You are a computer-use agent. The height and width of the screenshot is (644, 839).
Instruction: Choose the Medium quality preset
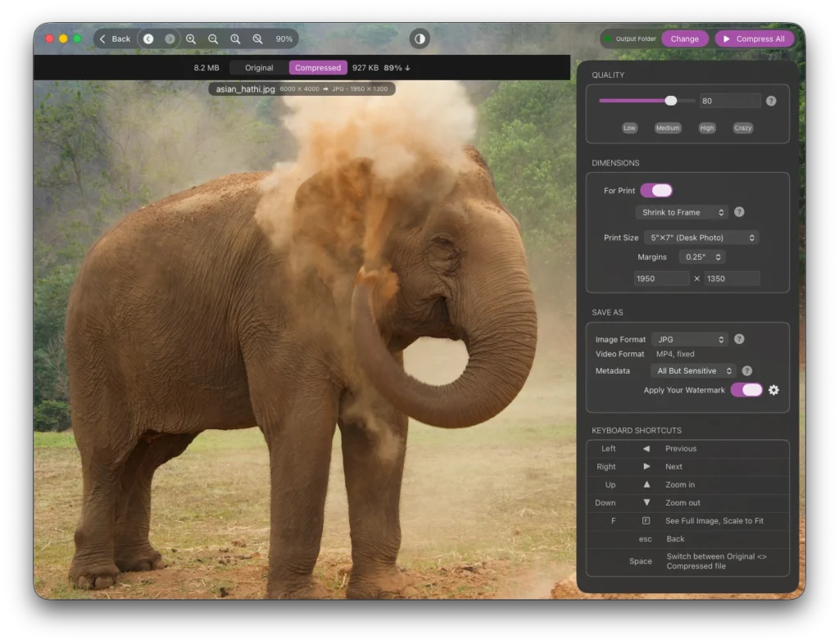tap(668, 128)
